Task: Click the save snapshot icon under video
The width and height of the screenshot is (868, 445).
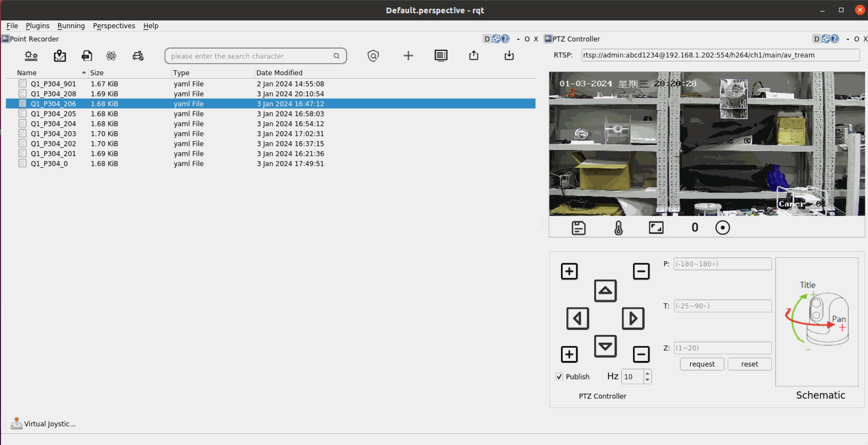Action: (x=578, y=228)
